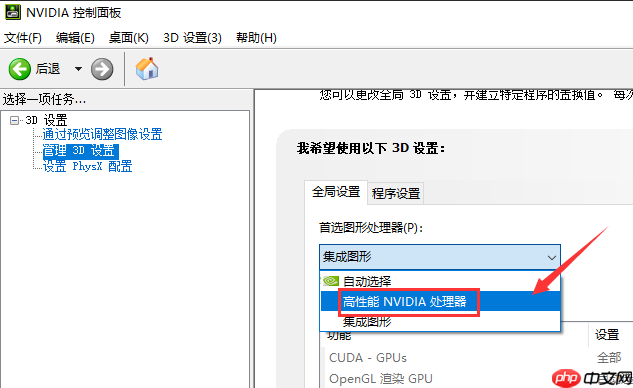Collapse the 3D 设置 tree node
Screen dimensions: 633x388
click(15, 120)
